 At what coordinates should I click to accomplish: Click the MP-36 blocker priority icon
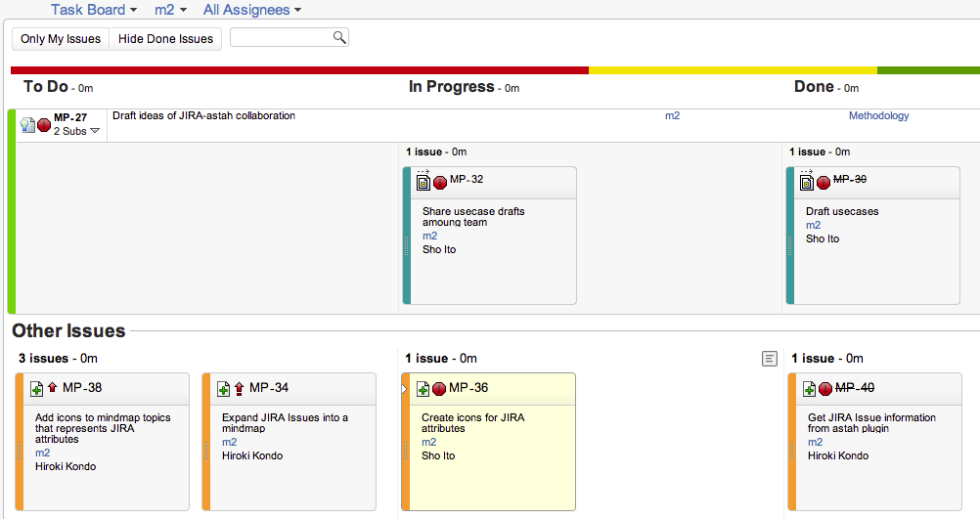point(439,388)
